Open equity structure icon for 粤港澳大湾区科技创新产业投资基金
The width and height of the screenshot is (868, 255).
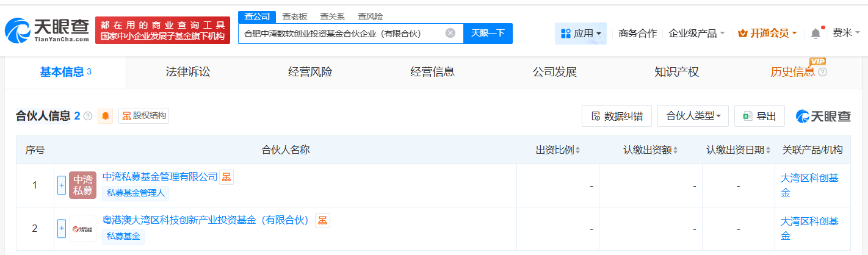322,220
